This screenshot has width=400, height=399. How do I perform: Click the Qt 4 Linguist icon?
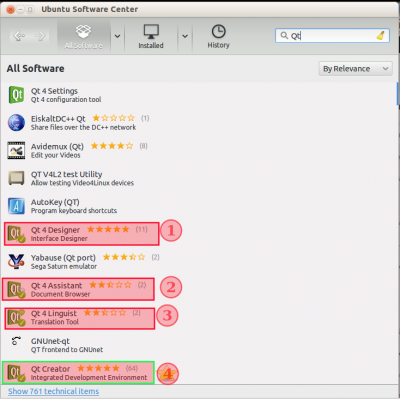16,317
